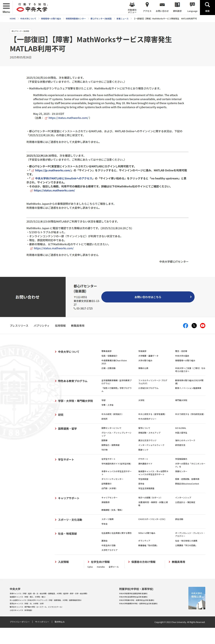This screenshot has width=215, height=644.
Task: Go to HOME breadcrumb
Action: tap(13, 19)
